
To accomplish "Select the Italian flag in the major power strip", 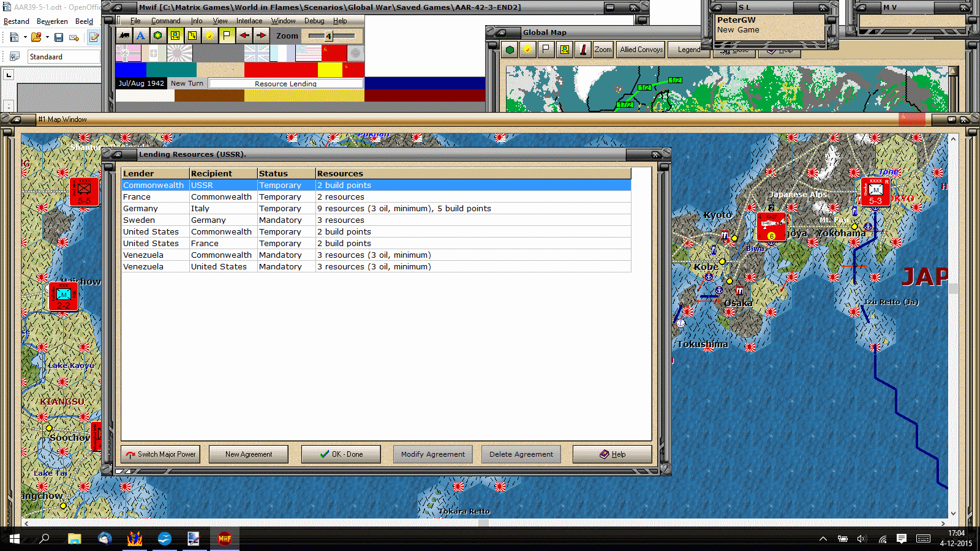I will [153, 54].
